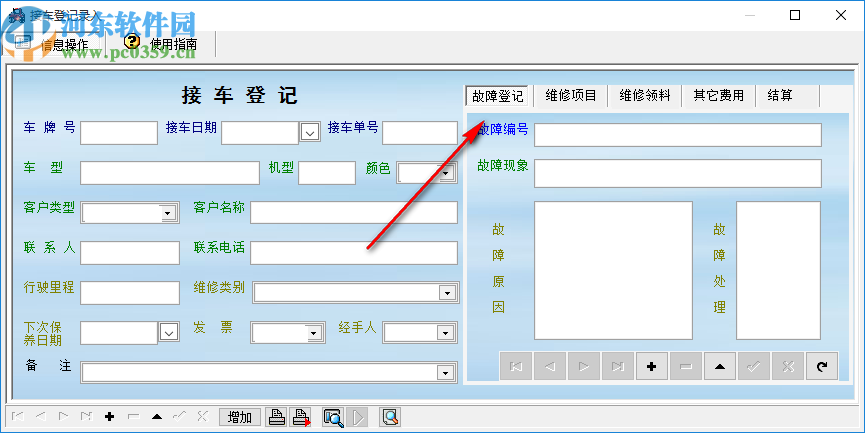Expand the 客户类型 dropdown
This screenshot has width=865, height=433.
(168, 213)
